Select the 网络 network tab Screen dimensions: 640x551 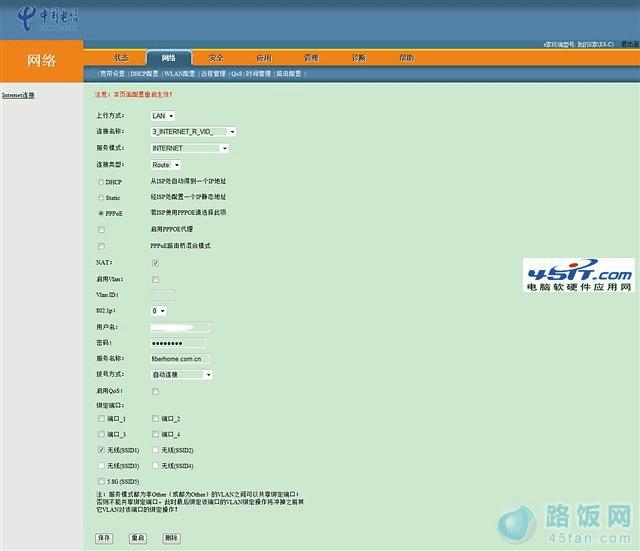click(x=169, y=58)
